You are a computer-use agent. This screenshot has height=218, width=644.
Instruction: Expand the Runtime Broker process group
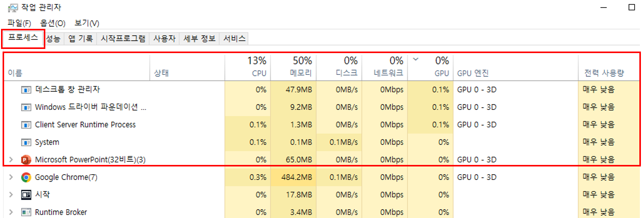[x=11, y=212]
